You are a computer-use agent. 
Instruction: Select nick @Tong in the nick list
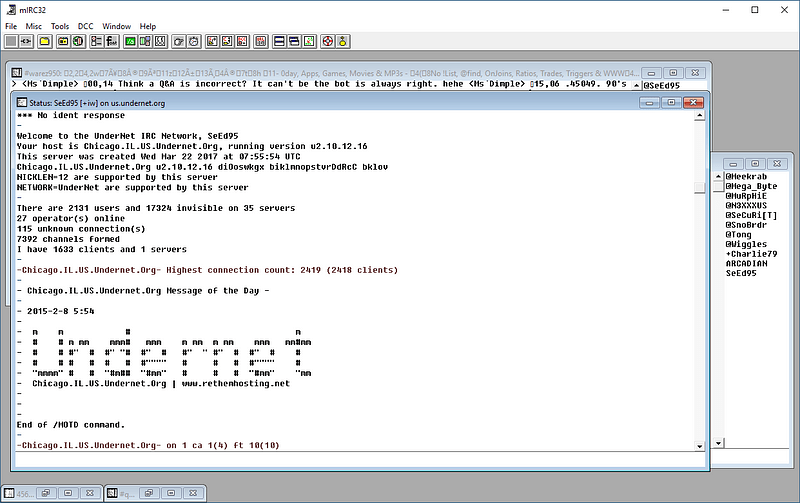tap(738, 235)
